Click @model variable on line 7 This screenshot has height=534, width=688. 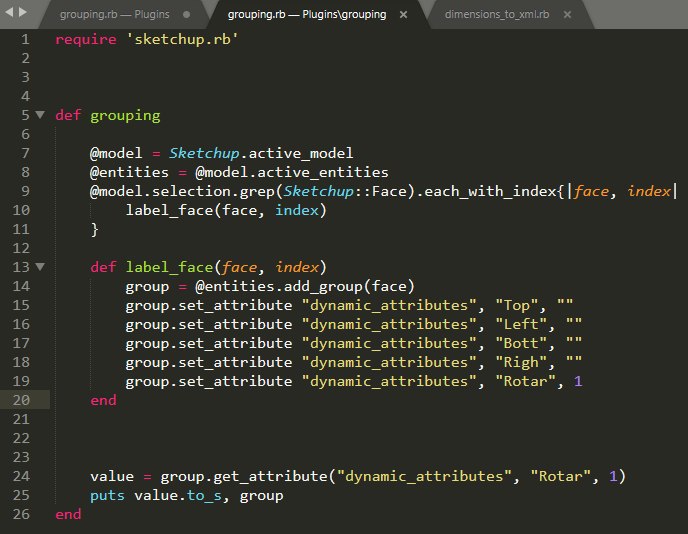pos(116,153)
